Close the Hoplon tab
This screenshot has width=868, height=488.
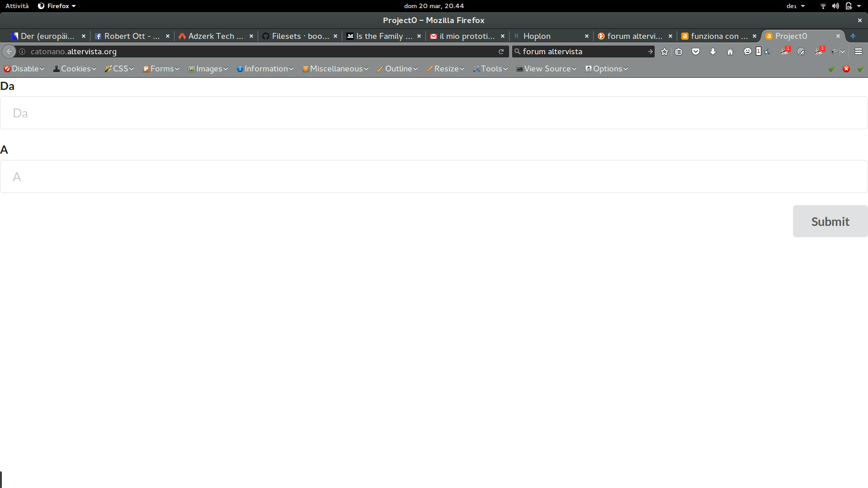pyautogui.click(x=587, y=36)
